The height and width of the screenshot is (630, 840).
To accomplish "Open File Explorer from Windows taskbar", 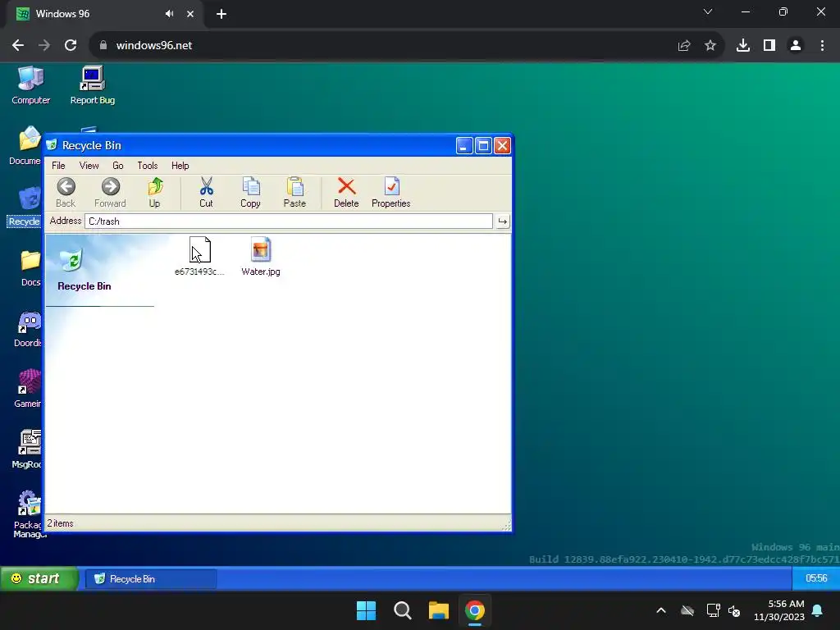I will coord(439,610).
